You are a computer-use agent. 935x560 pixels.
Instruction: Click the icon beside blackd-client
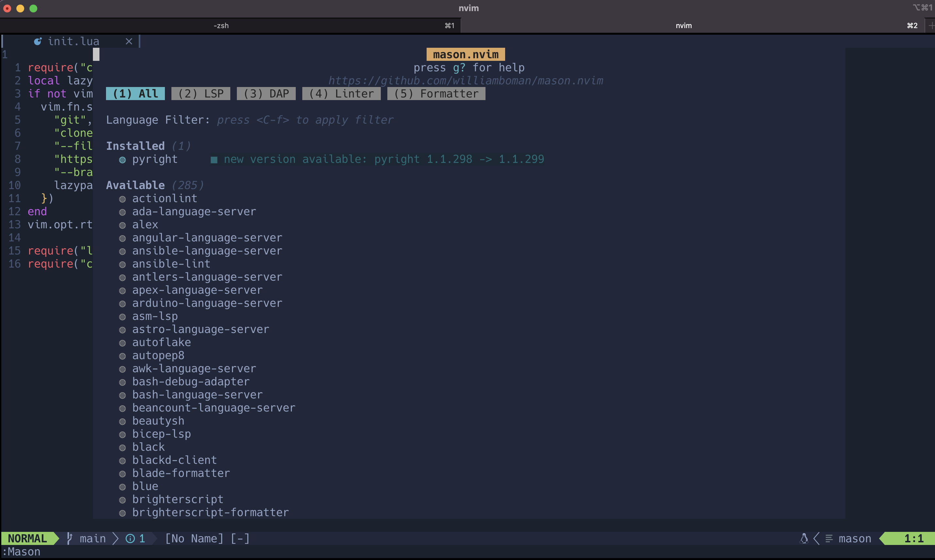pos(122,460)
